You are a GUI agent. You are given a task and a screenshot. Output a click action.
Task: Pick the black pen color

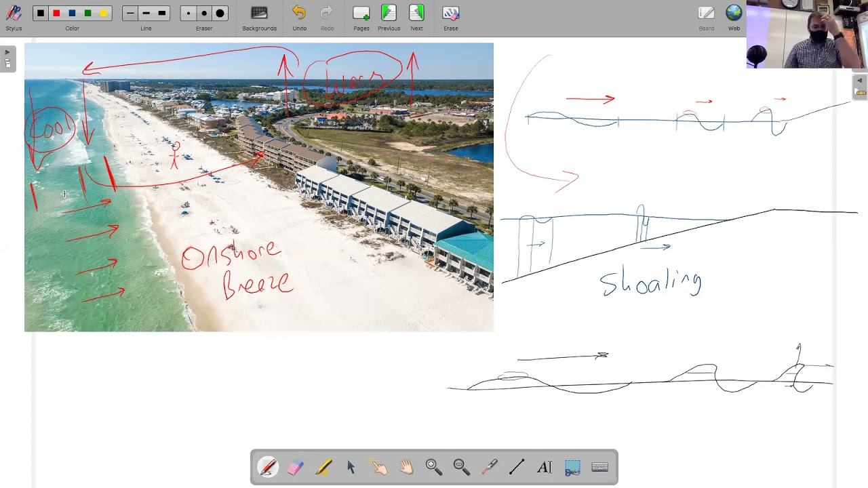(41, 13)
